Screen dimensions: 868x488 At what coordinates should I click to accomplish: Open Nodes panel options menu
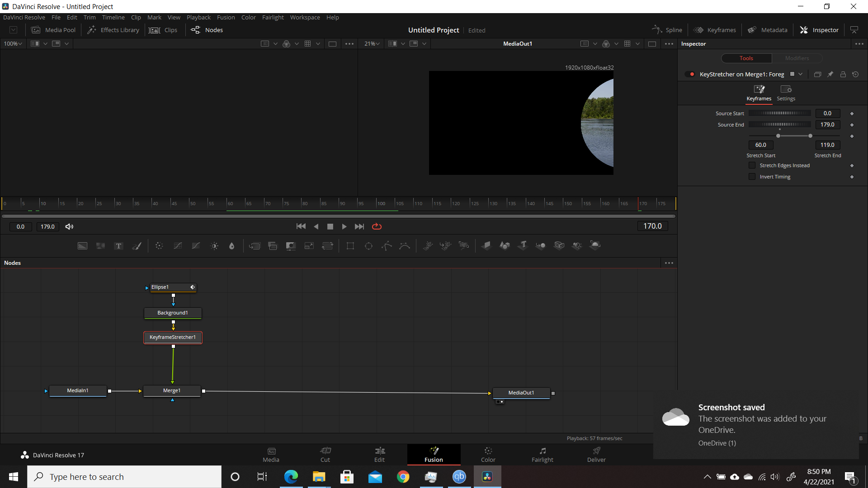click(669, 263)
